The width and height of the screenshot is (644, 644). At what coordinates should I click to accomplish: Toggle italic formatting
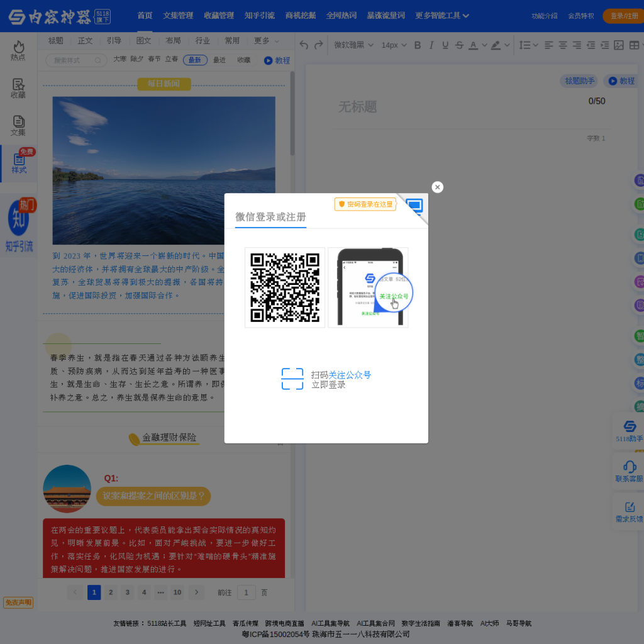coord(431,45)
